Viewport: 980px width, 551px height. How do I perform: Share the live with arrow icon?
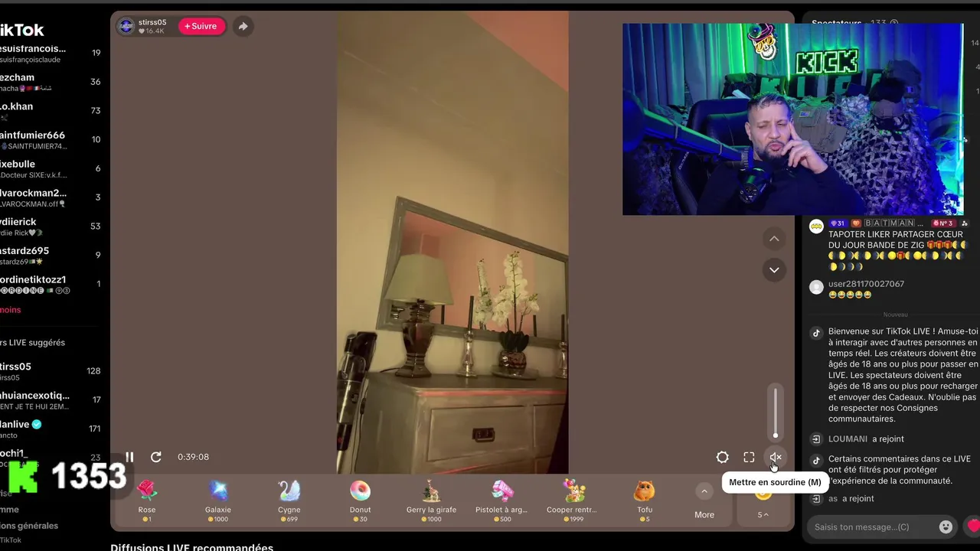243,26
